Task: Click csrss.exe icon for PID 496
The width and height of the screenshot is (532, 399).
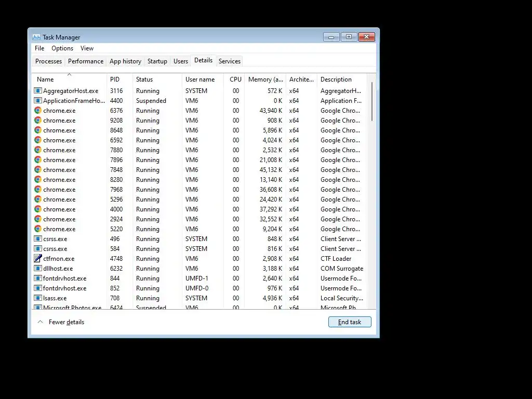Action: click(x=37, y=238)
